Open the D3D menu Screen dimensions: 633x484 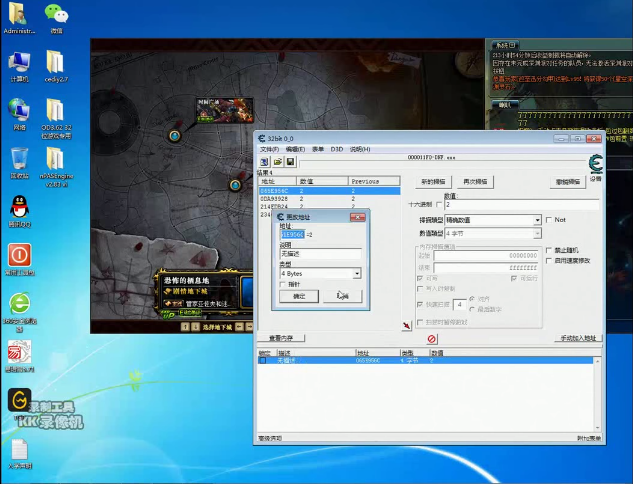coord(337,149)
